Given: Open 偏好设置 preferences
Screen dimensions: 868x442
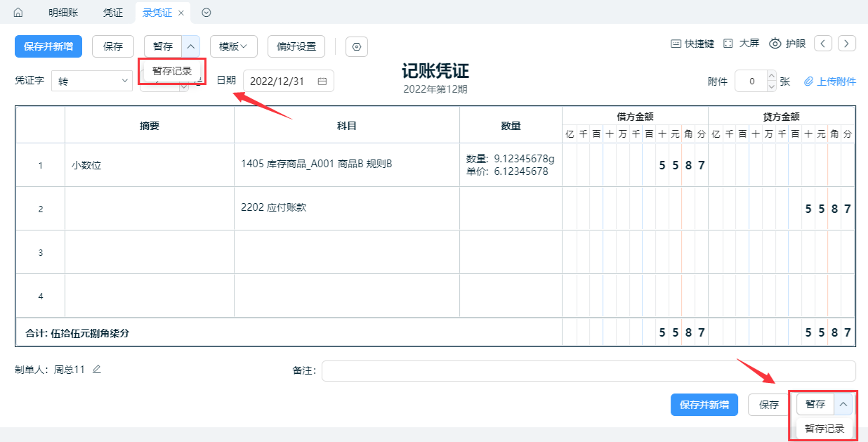Looking at the screenshot, I should 296,46.
